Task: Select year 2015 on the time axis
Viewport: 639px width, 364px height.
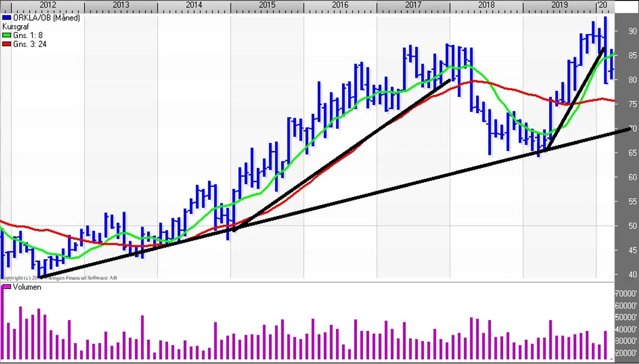Action: (x=267, y=5)
